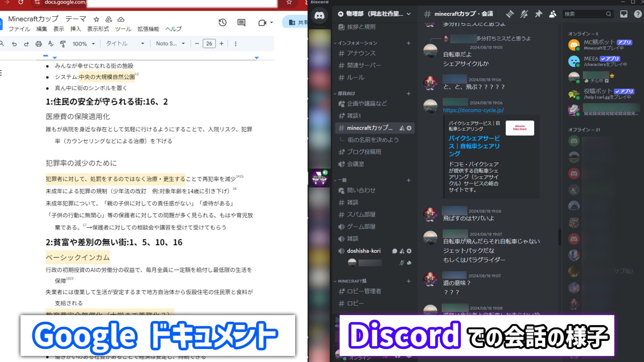The image size is (644, 362).
Task: Collapse the 一般 category
Action: 340,180
